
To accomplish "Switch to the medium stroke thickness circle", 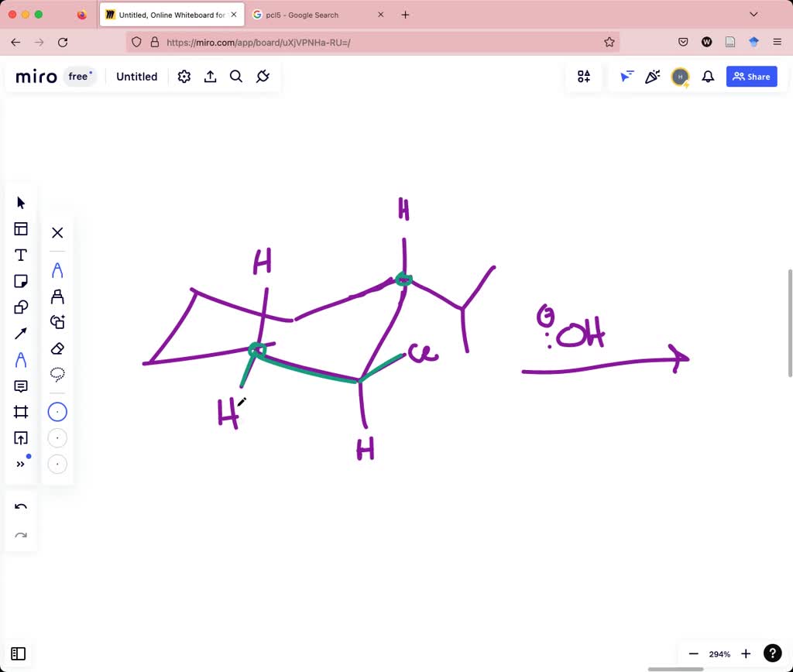I will click(x=57, y=437).
